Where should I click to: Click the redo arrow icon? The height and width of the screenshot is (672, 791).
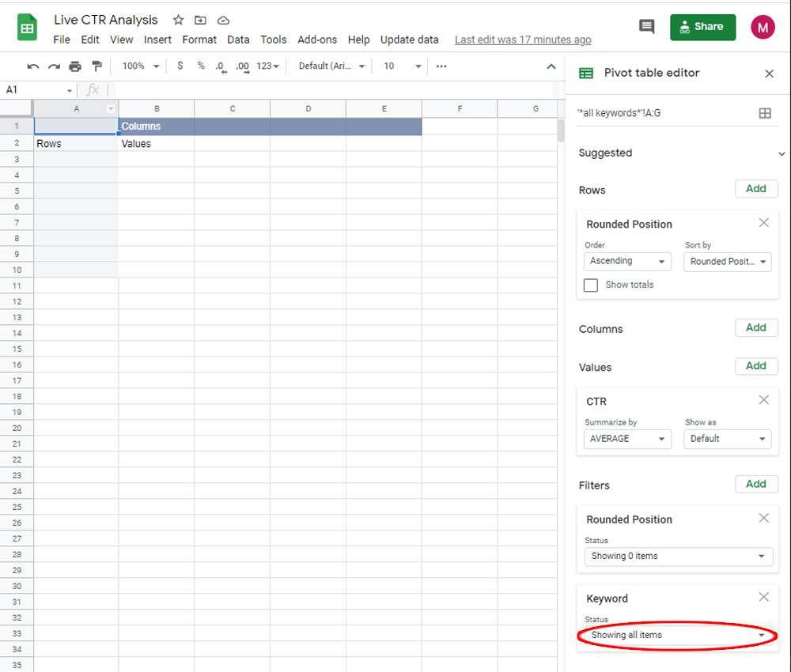[54, 66]
